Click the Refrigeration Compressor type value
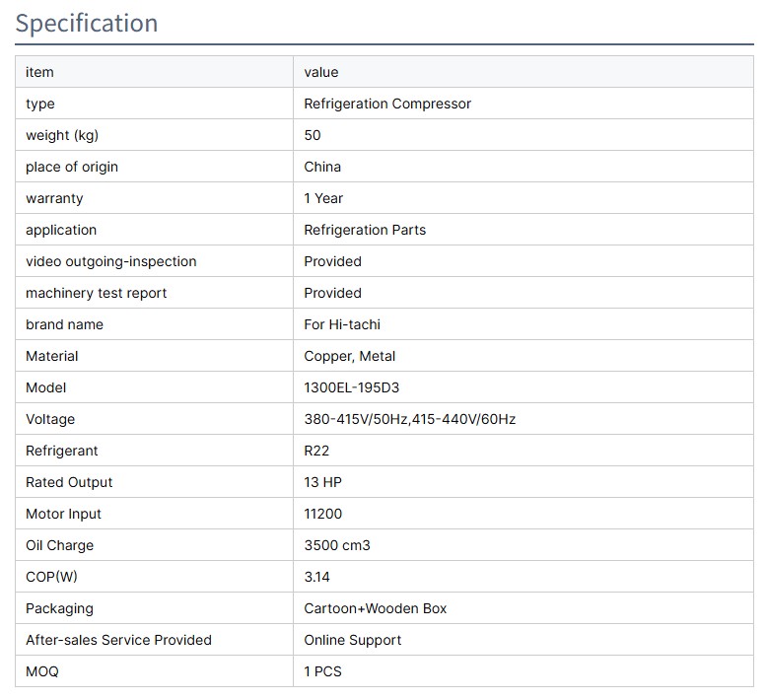Viewport: 767px width, 700px height. pyautogui.click(x=387, y=104)
